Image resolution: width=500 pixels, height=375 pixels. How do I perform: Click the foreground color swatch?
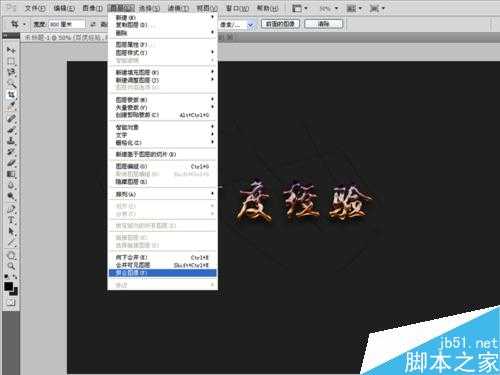click(x=9, y=286)
